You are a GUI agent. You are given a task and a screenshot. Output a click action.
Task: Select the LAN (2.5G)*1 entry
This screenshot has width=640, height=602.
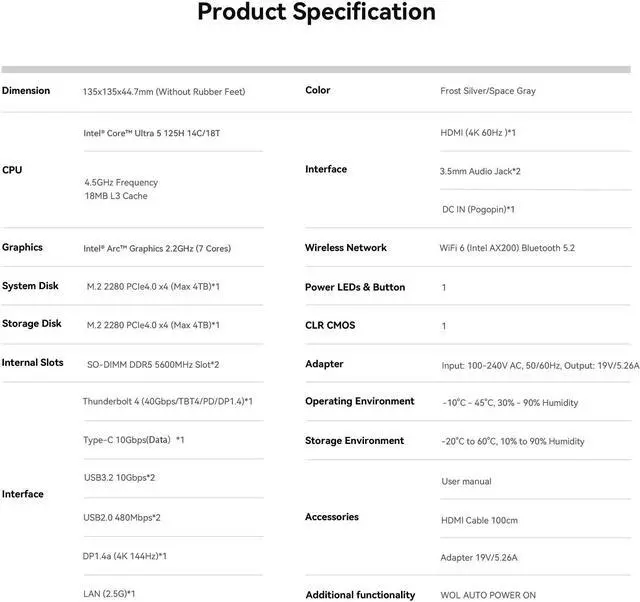(109, 593)
